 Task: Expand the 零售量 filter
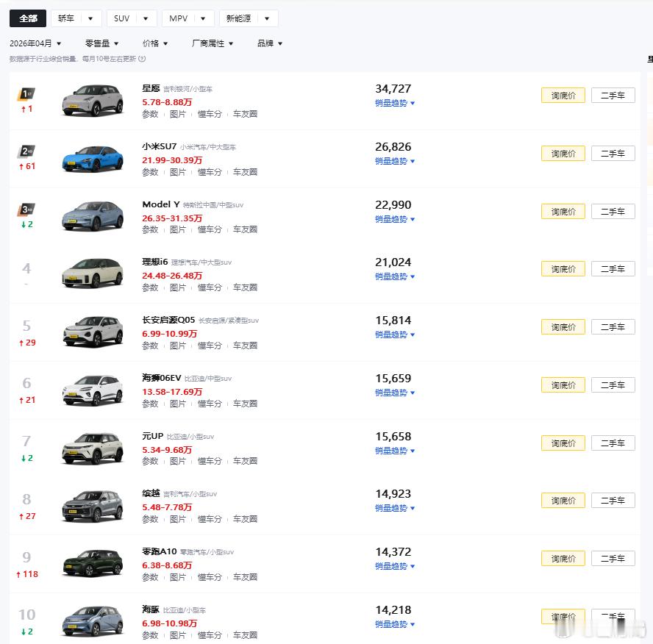click(x=101, y=43)
